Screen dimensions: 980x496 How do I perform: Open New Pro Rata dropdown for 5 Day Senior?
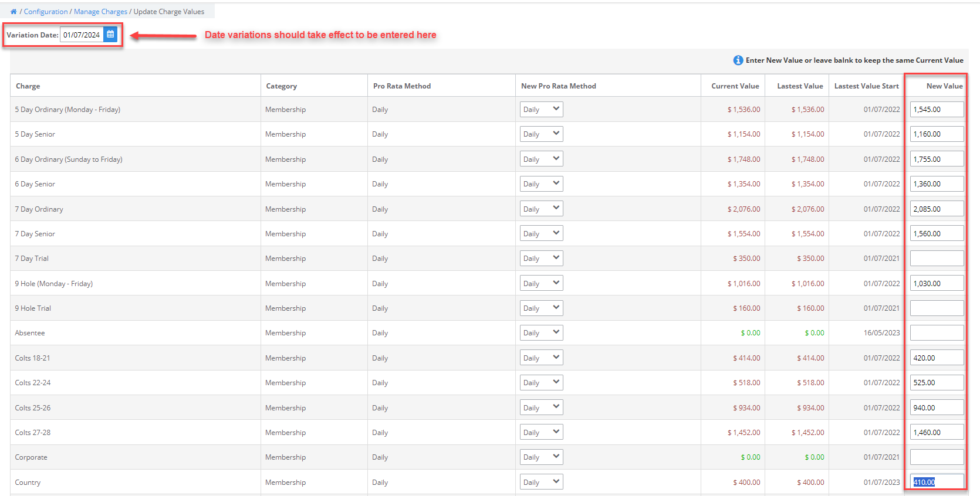pyautogui.click(x=541, y=134)
